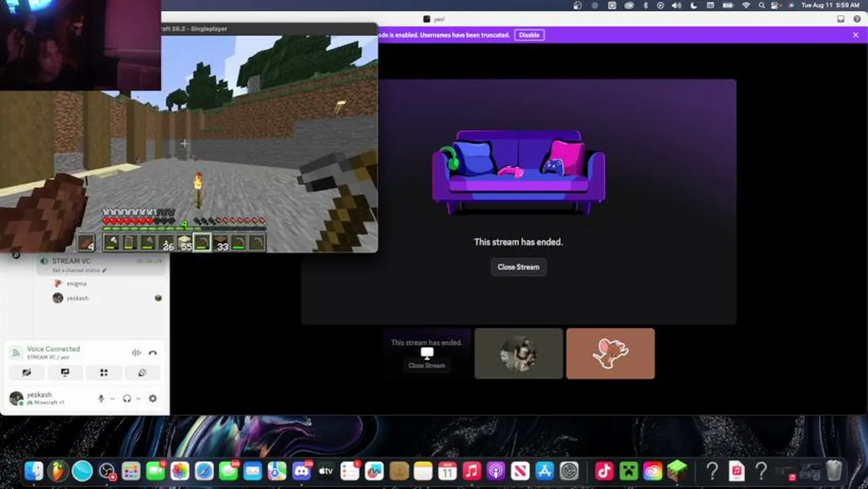868x489 pixels.
Task: Open Launchpad from the dock
Action: (x=131, y=471)
